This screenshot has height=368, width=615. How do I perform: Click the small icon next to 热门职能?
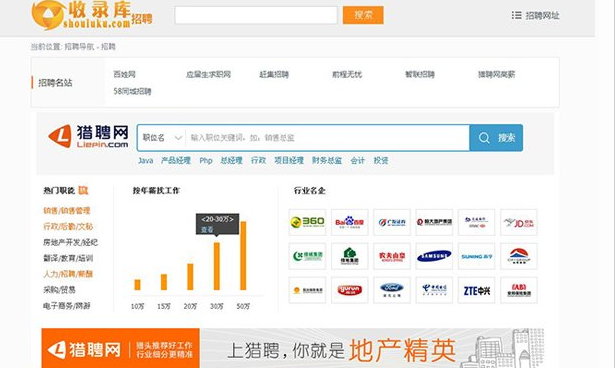pyautogui.click(x=83, y=190)
